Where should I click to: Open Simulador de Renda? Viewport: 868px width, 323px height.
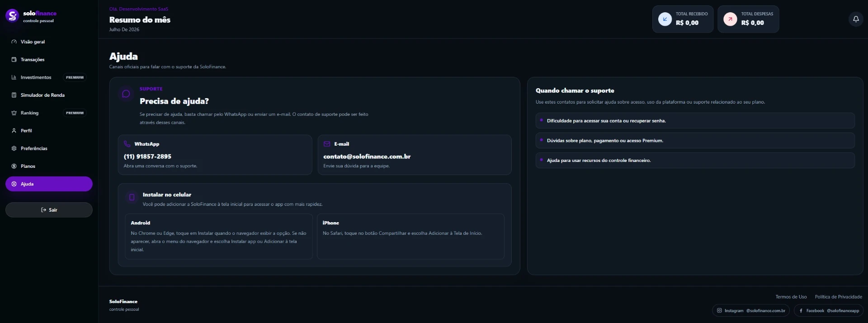(x=49, y=95)
